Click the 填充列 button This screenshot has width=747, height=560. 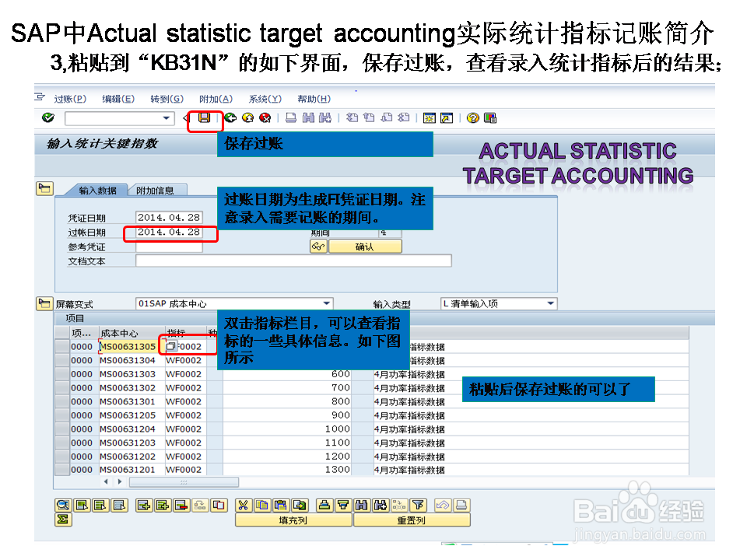tap(293, 520)
